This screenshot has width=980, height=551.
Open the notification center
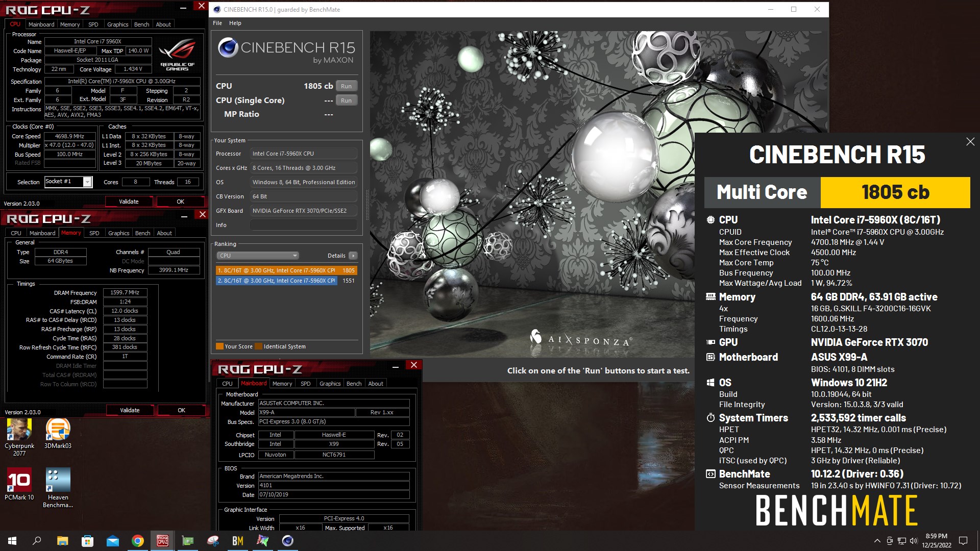coord(963,541)
